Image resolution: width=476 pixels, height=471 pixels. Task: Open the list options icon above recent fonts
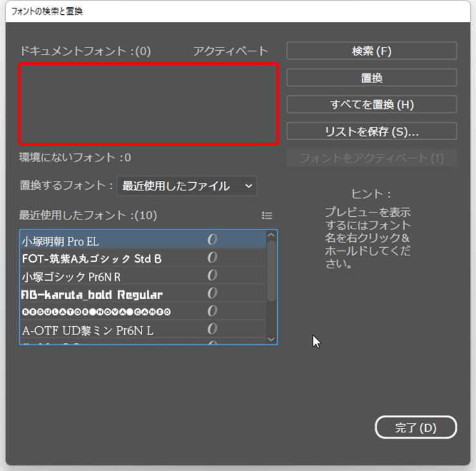pos(268,216)
